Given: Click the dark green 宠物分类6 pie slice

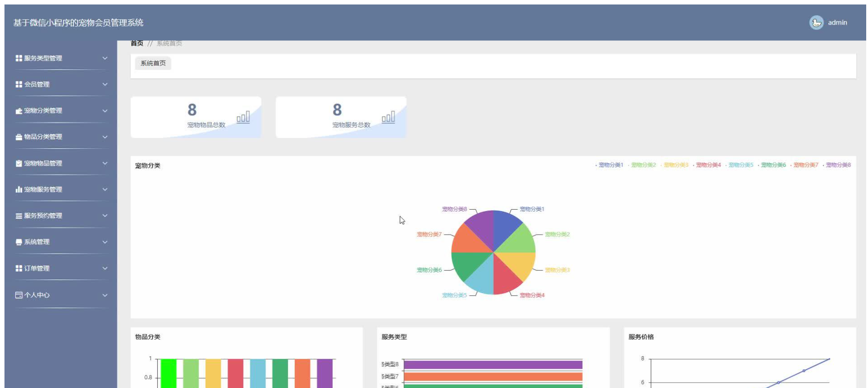Looking at the screenshot, I should click(x=468, y=263).
